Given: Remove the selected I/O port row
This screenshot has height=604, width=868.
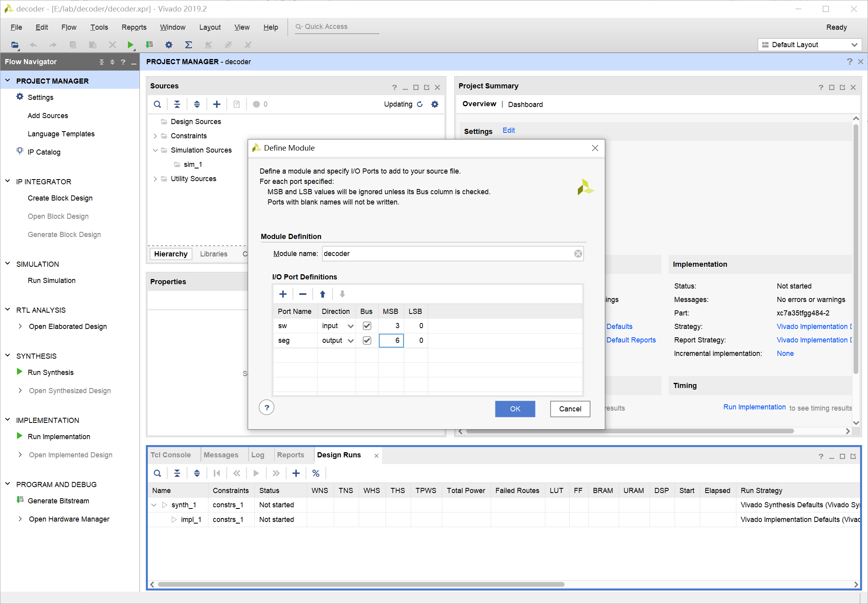Looking at the screenshot, I should point(303,294).
